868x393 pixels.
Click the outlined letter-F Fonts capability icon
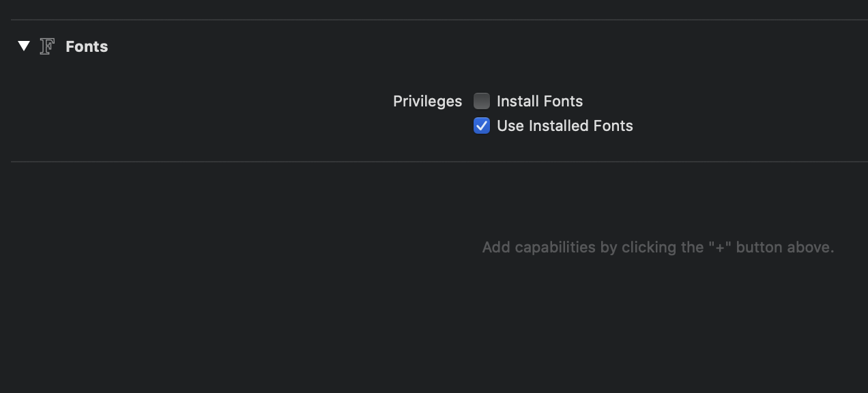[47, 46]
